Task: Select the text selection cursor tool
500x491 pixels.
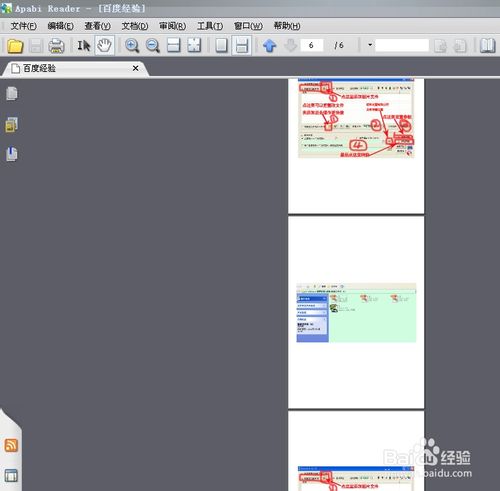Action: [x=84, y=46]
